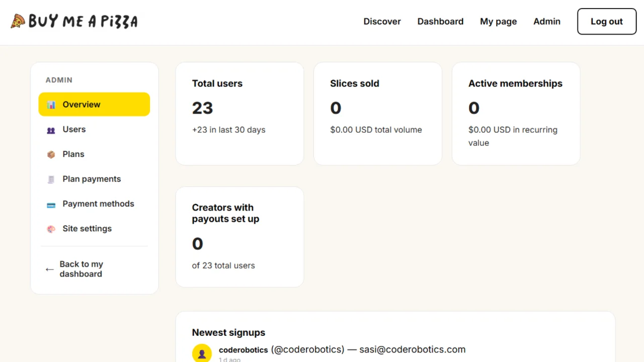Click the Total users heading
Screen dimensions: 644x362
[217, 83]
